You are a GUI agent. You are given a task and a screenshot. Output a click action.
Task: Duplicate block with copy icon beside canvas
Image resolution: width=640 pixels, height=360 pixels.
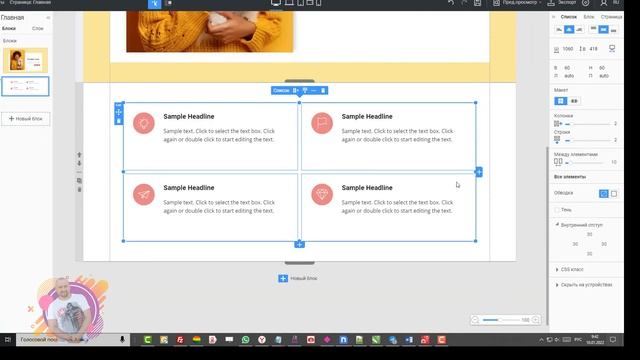(79, 180)
